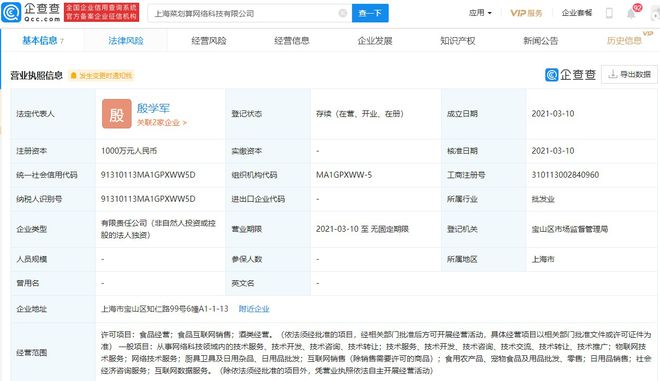Switch to 历史信息 VIP tab
Image resolution: width=660 pixels, height=381 pixels.
click(x=625, y=41)
